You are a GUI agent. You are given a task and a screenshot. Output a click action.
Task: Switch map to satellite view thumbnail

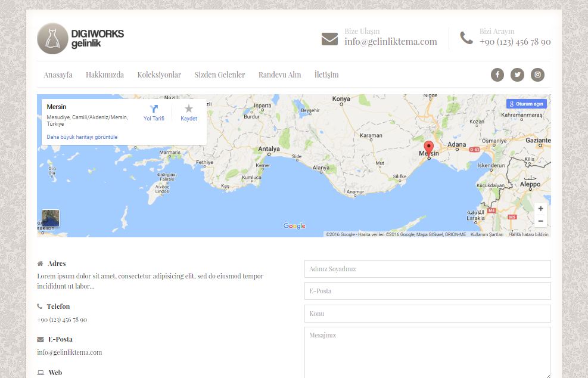51,218
